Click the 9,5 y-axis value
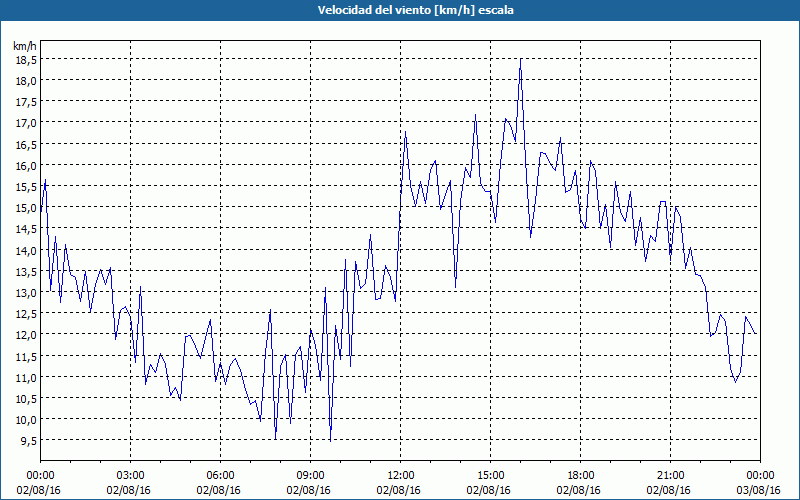Viewport: 800px width, 500px height. (28, 441)
